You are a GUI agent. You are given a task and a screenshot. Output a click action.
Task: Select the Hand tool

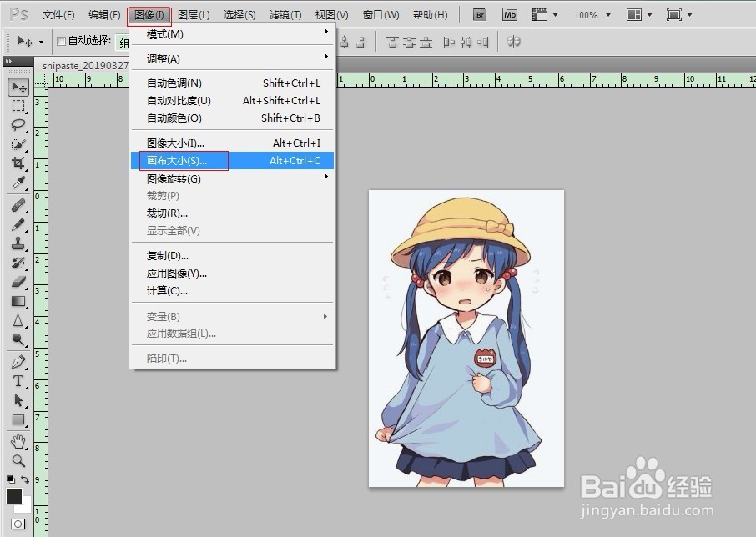tap(18, 442)
